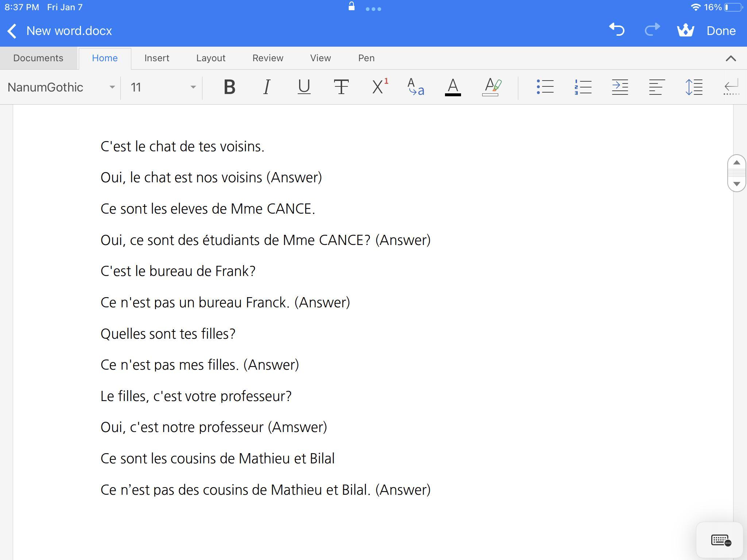Viewport: 747px width, 560px height.
Task: Open line spacing options
Action: click(694, 87)
